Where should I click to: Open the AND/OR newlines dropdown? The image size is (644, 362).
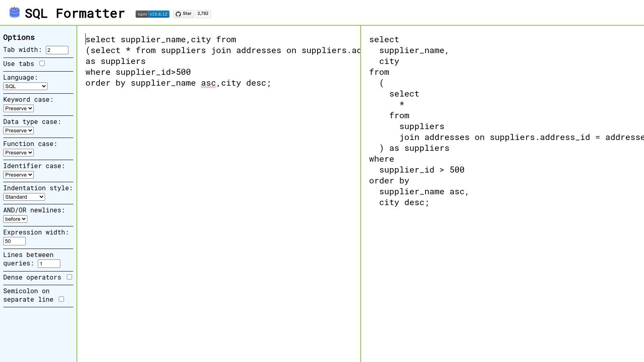(x=15, y=219)
